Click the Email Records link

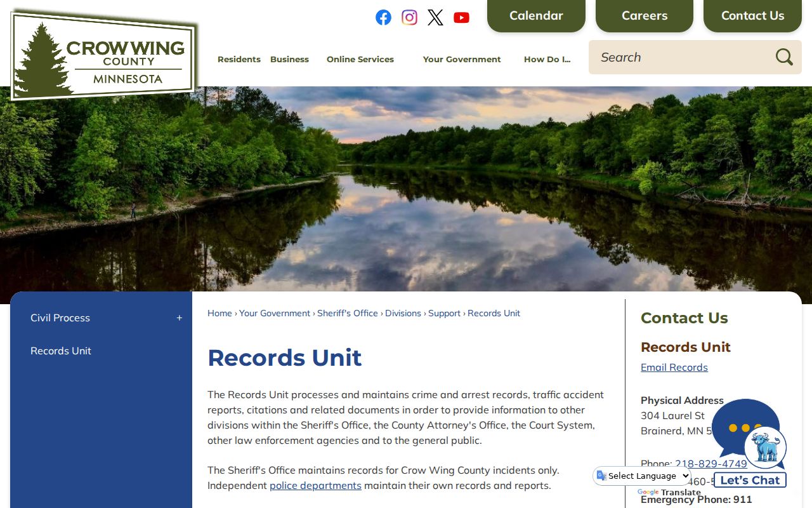[674, 368]
